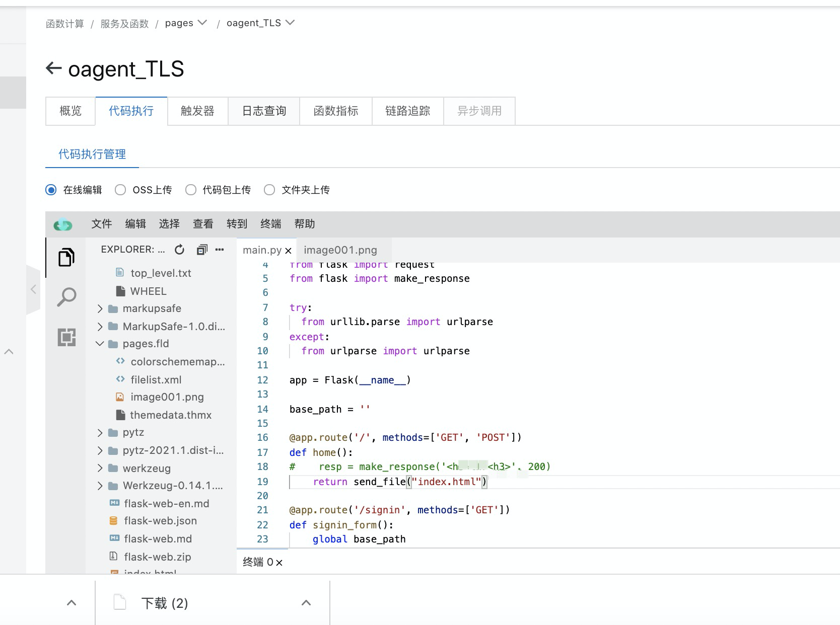Open Explorer more actions ellipsis
This screenshot has height=625, width=840.
coord(220,250)
